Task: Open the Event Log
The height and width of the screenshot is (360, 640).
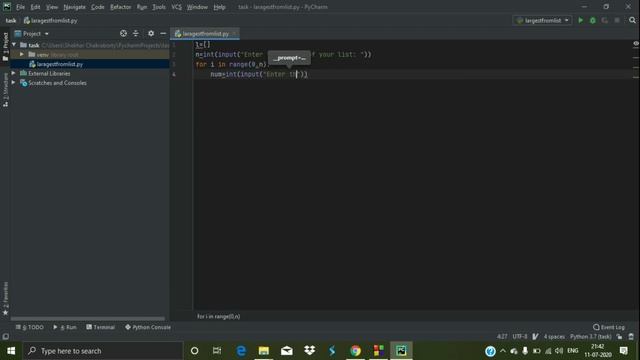Action: 609,327
